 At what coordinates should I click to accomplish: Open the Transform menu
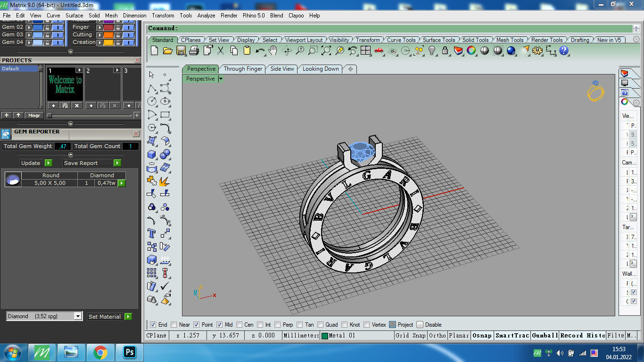click(163, 16)
